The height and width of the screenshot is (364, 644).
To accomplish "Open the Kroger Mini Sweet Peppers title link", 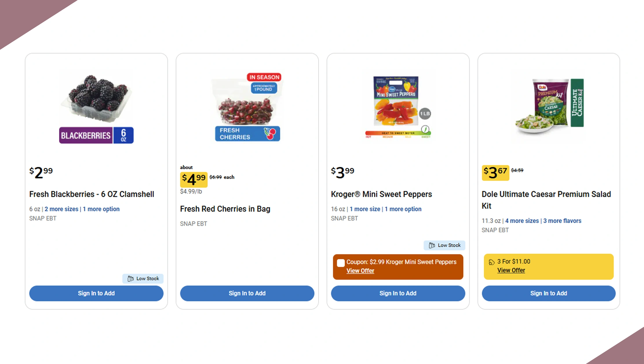I will pos(381,194).
